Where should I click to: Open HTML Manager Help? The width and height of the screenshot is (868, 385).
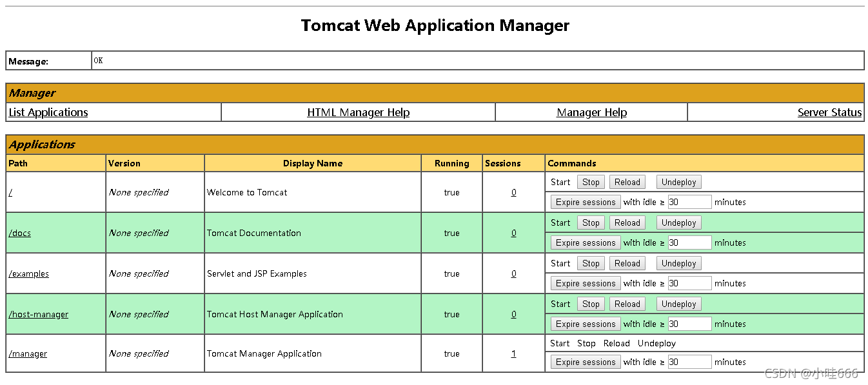357,112
